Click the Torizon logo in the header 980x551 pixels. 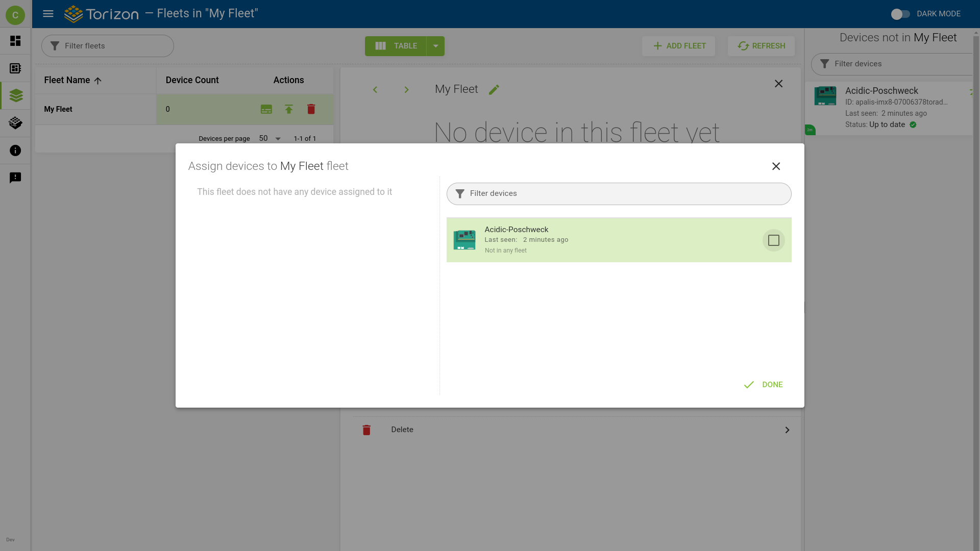tap(100, 13)
